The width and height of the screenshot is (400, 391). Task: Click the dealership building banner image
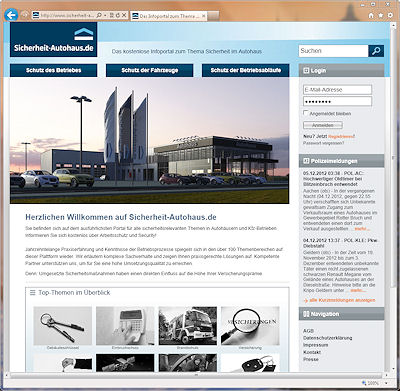pyautogui.click(x=149, y=141)
